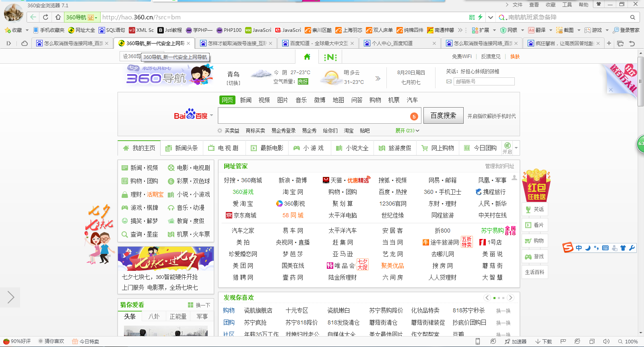The image size is (644, 347).
Task: Click the browser refresh button
Action: (x=45, y=17)
